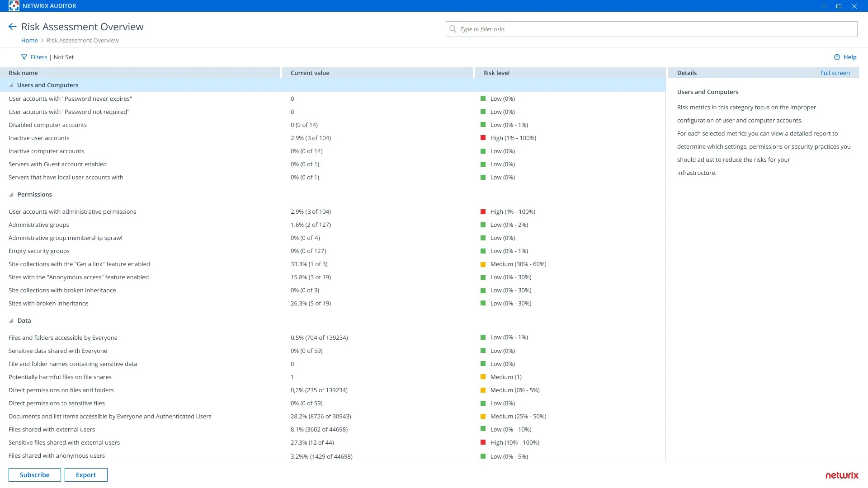Collapse the Data group

coord(11,320)
